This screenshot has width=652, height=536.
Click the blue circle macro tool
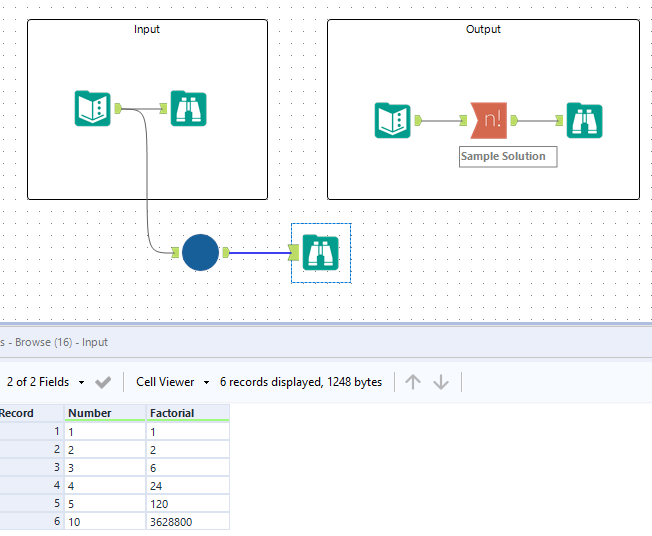click(200, 252)
